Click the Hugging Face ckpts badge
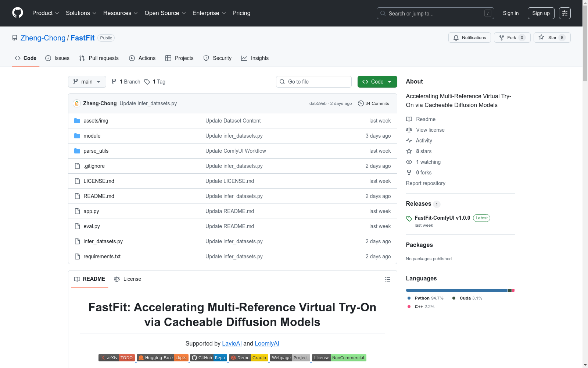 coord(162,358)
